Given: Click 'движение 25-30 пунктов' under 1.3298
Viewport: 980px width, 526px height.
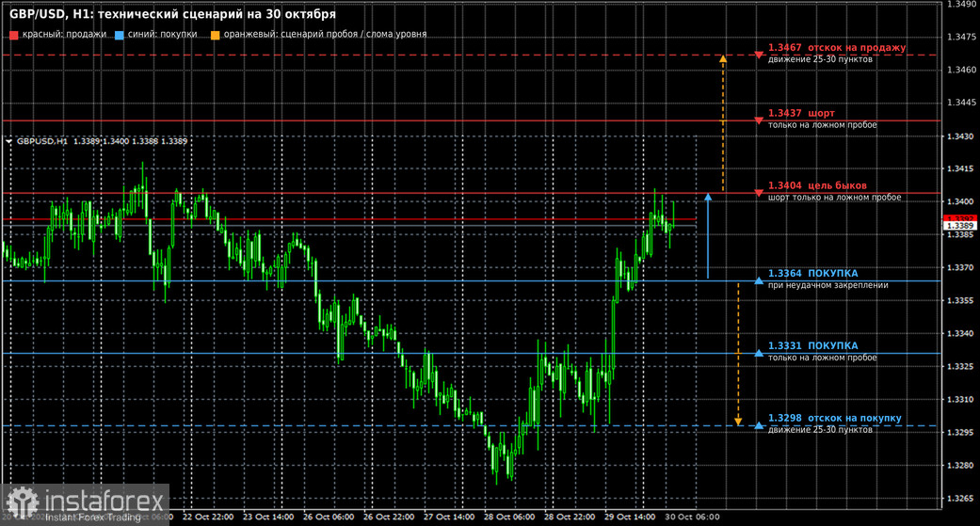Looking at the screenshot, I should 820,430.
